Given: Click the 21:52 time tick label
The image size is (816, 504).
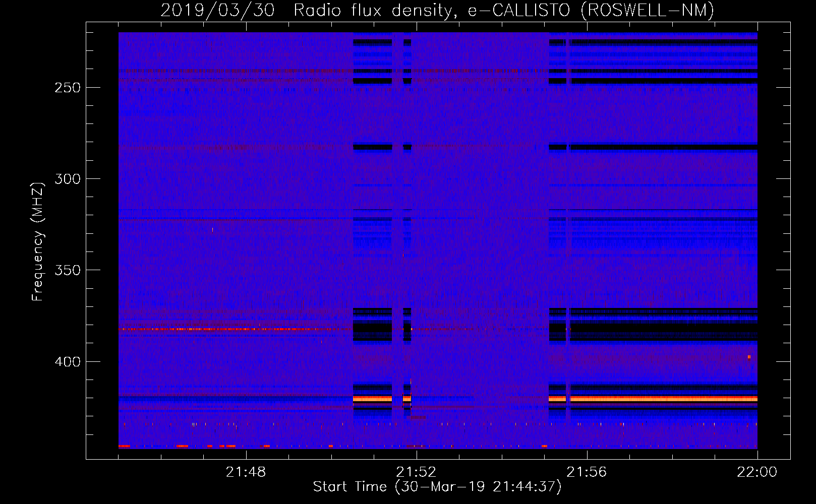Looking at the screenshot, I should pyautogui.click(x=416, y=472).
